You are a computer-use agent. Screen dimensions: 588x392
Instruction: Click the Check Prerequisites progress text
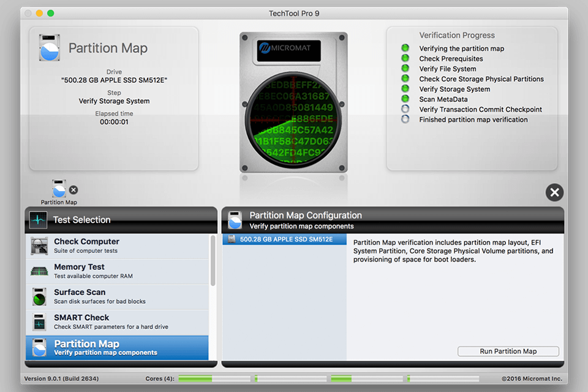(451, 59)
